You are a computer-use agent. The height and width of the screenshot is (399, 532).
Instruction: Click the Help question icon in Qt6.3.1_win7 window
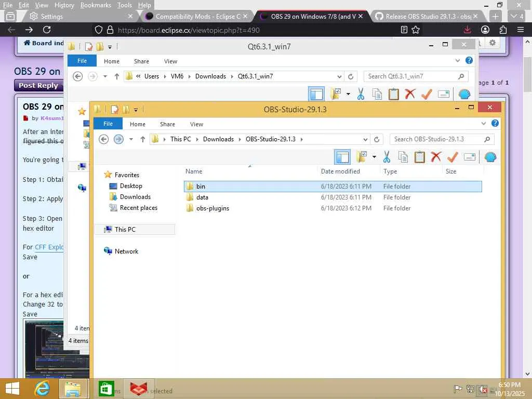click(469, 60)
